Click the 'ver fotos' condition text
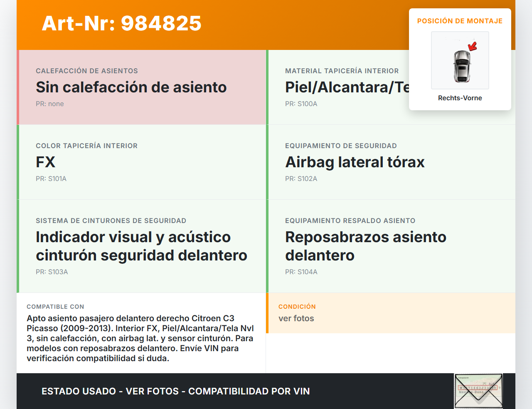This screenshot has width=532, height=409. click(296, 318)
